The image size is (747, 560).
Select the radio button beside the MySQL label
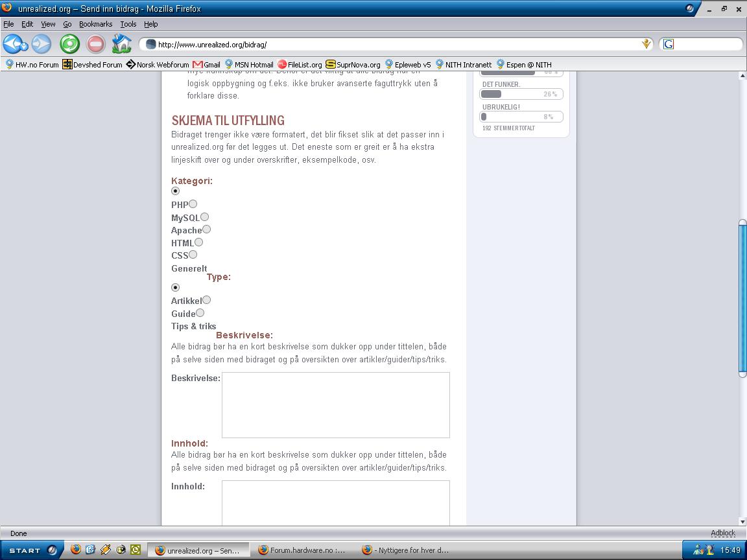point(204,216)
